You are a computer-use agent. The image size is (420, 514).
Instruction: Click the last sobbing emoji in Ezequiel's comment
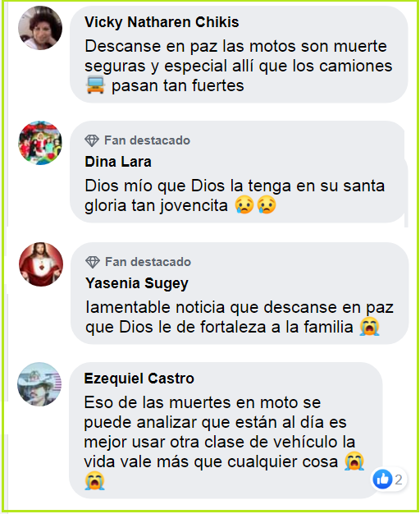coord(94,481)
